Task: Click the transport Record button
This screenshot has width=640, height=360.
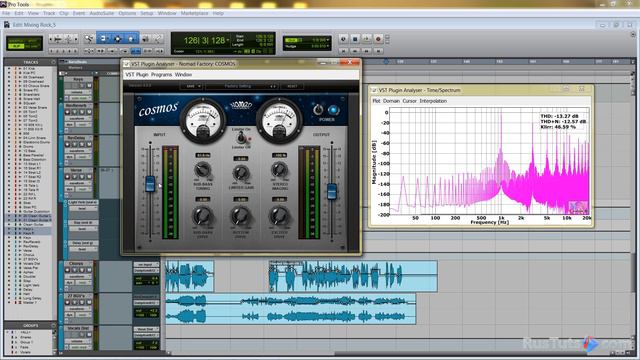Action: click(378, 39)
